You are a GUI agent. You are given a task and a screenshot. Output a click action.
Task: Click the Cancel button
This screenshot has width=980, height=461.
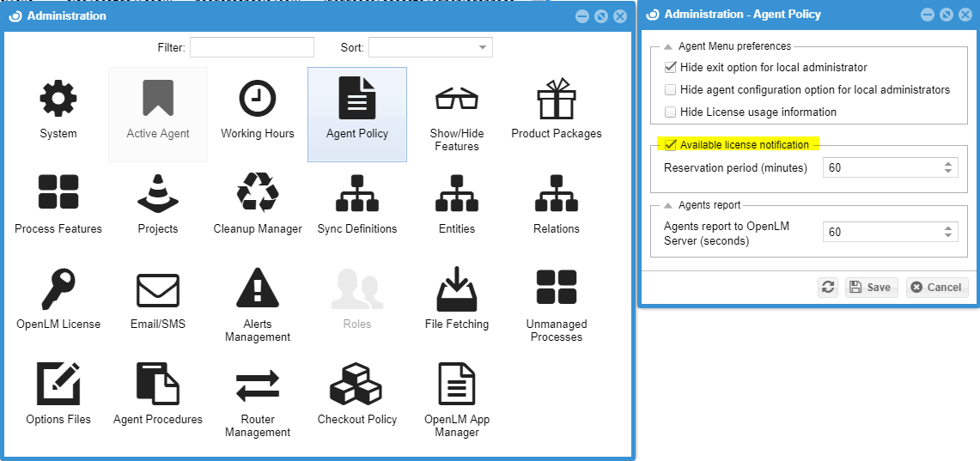coord(936,288)
